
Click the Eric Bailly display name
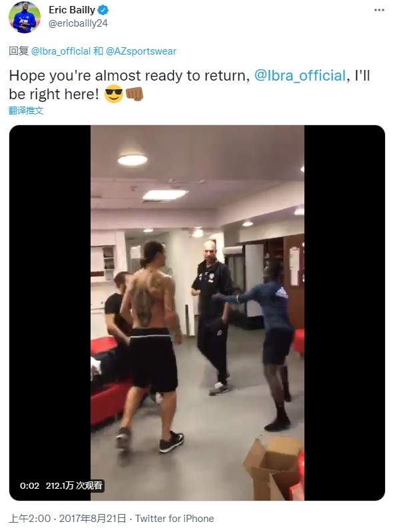pyautogui.click(x=72, y=10)
